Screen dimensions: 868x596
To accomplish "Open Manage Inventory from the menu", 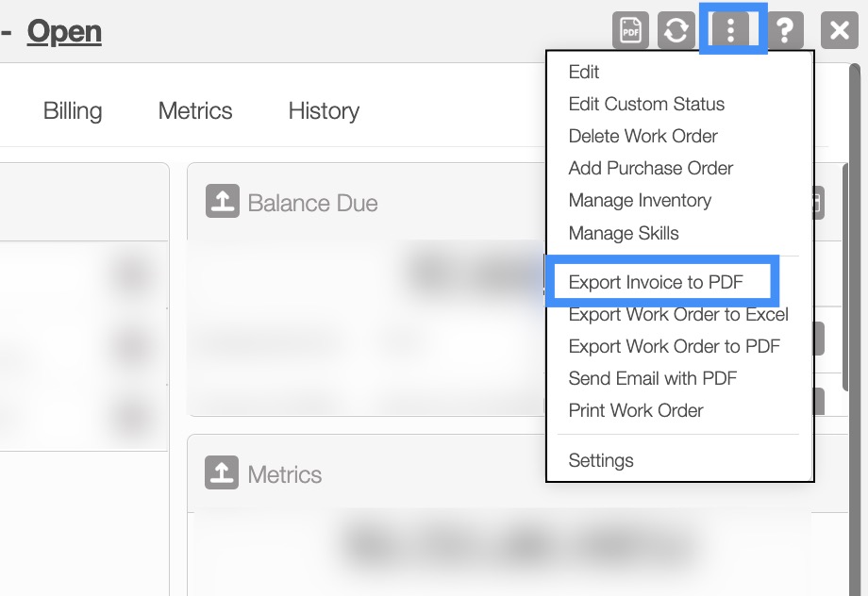I will click(x=640, y=200).
